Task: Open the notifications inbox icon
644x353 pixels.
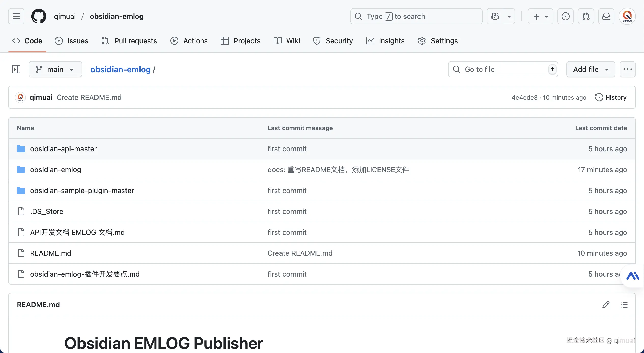Action: tap(606, 16)
